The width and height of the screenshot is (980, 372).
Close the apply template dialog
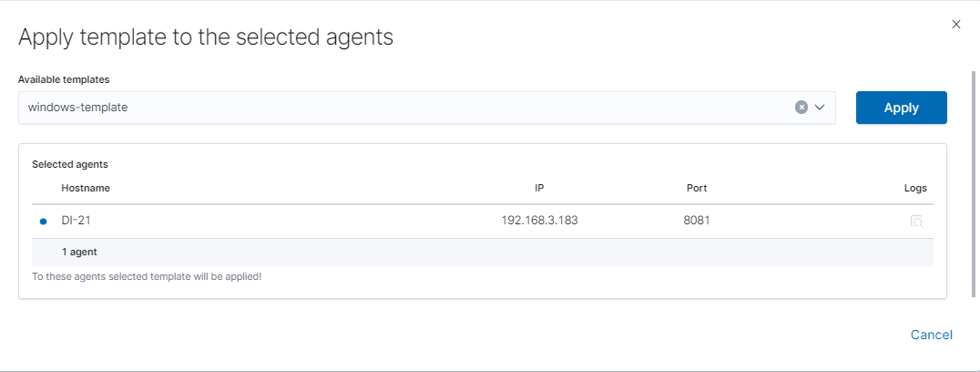[x=956, y=25]
